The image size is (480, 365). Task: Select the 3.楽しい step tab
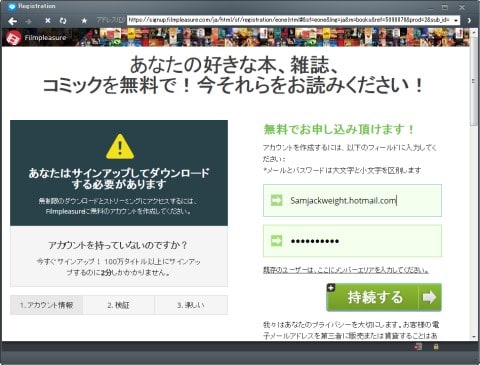[x=191, y=305]
